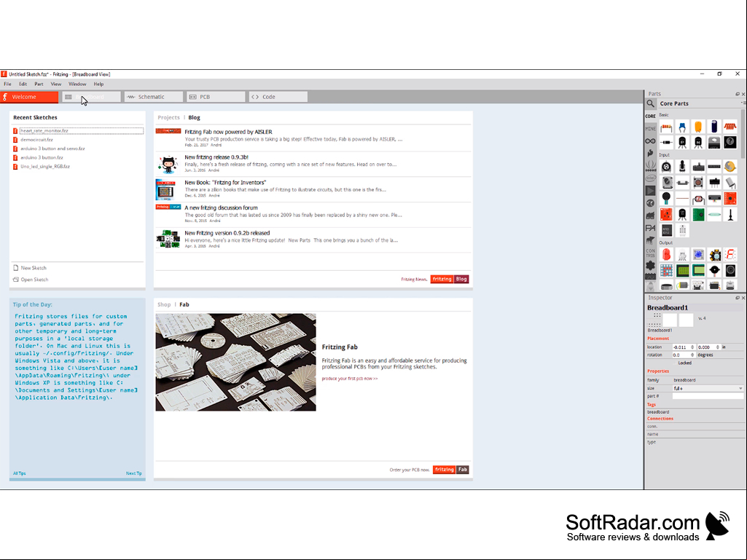Select the diode part icon

pos(667,142)
